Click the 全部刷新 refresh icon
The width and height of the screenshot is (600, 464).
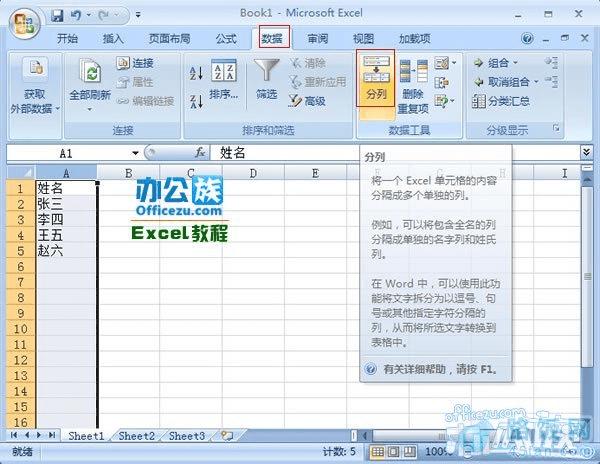(x=90, y=70)
